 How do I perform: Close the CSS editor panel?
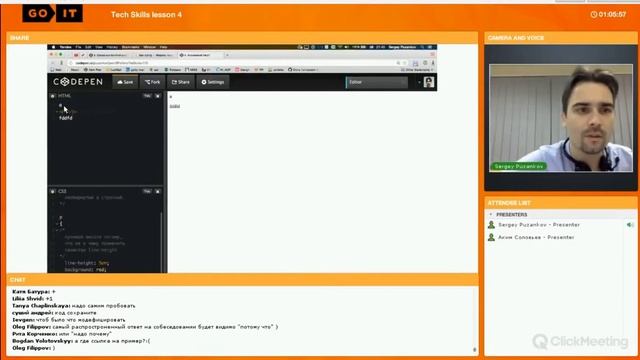158,191
